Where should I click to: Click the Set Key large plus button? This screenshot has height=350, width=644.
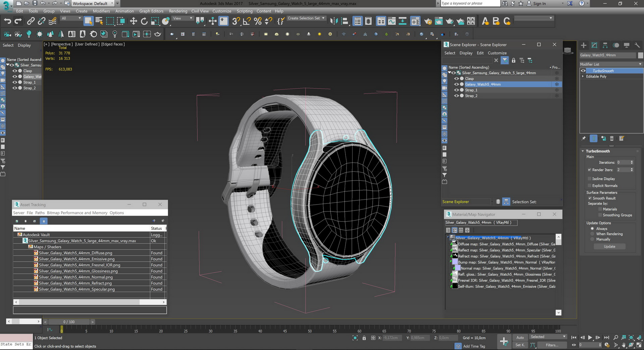tap(504, 342)
